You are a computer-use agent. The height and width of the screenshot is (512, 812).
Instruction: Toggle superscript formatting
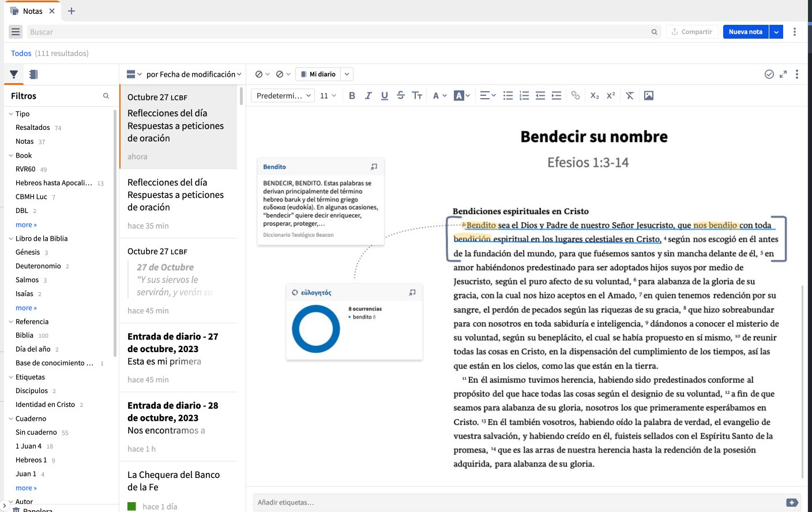pyautogui.click(x=611, y=96)
